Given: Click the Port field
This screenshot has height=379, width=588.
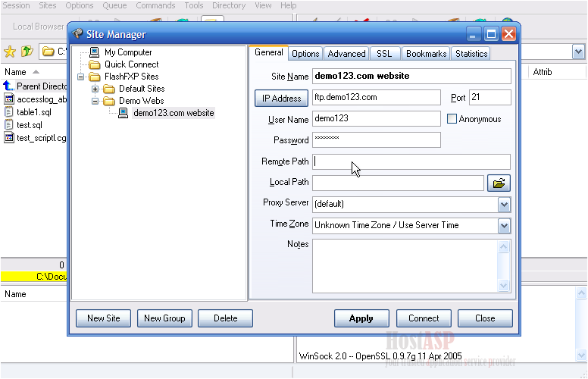Looking at the screenshot, I should 489,98.
